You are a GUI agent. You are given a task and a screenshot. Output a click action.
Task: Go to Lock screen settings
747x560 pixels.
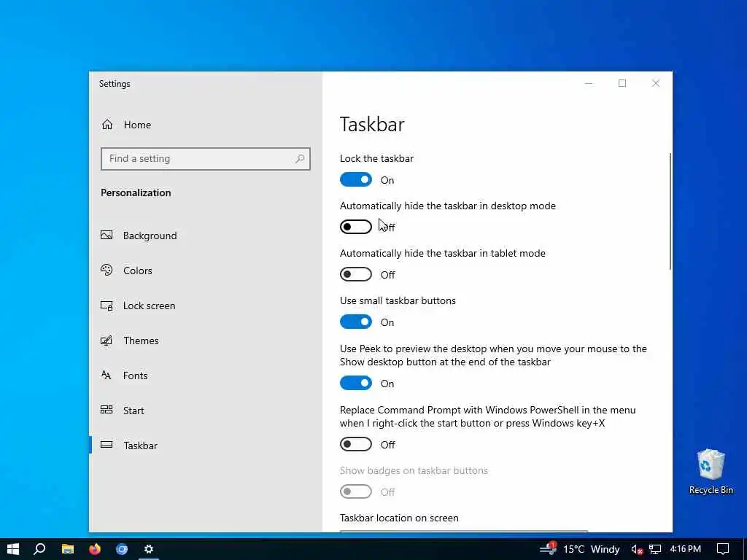tap(149, 306)
